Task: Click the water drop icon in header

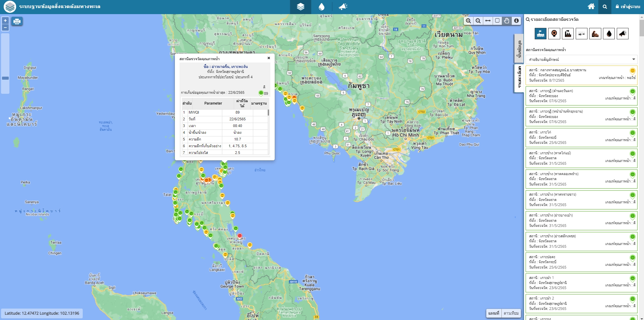Action: pos(321,7)
